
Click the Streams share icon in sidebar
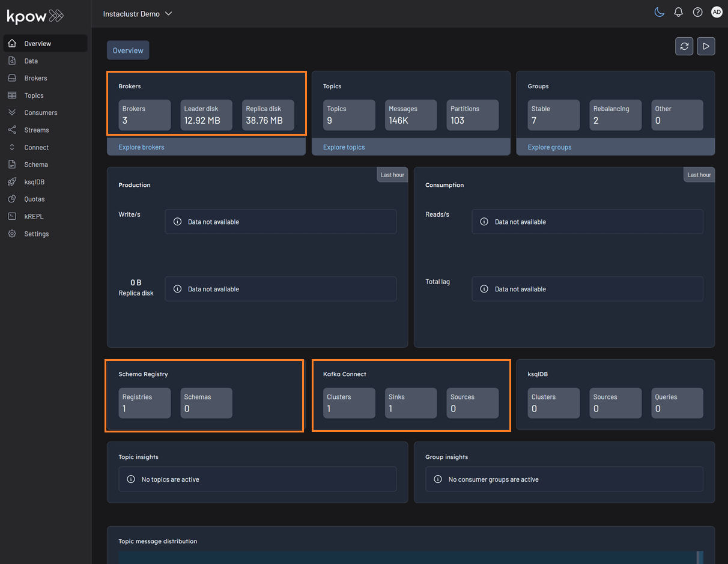(x=12, y=130)
